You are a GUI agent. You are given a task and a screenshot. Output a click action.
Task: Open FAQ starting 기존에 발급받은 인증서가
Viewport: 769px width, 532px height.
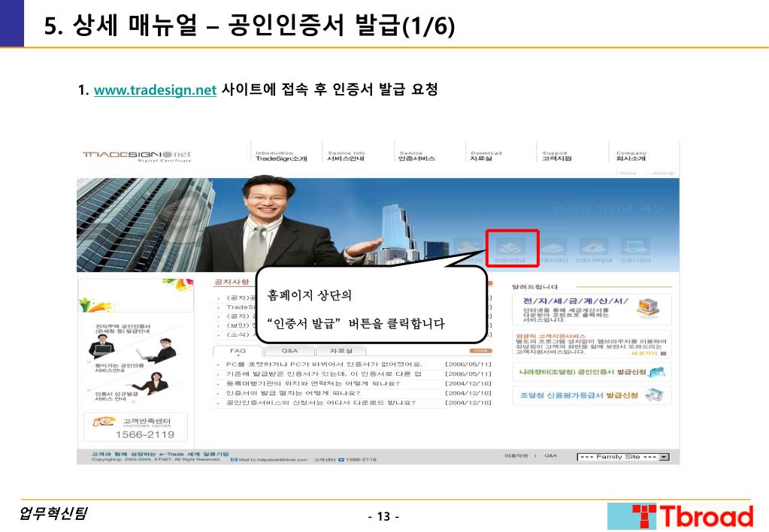324,373
